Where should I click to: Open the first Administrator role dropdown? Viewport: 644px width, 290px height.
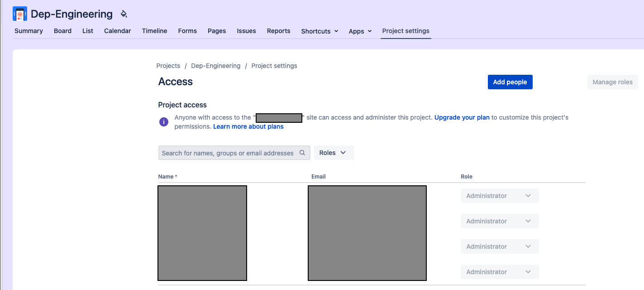(x=499, y=195)
